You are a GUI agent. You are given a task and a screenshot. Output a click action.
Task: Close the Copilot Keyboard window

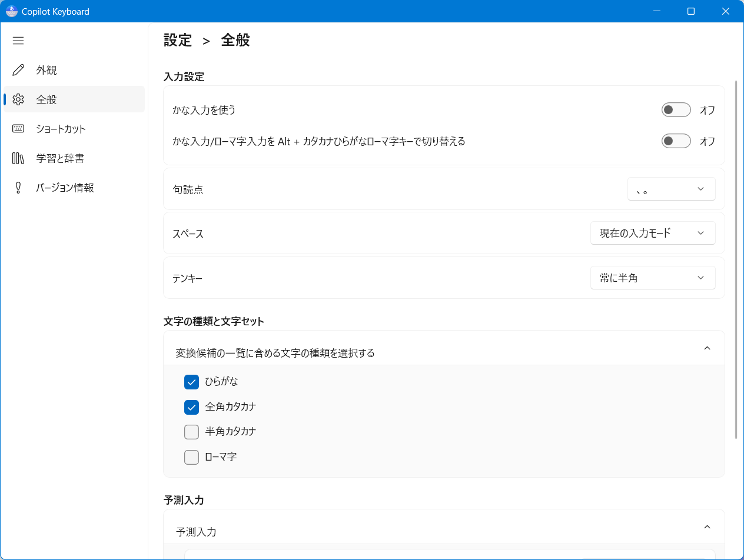click(726, 11)
